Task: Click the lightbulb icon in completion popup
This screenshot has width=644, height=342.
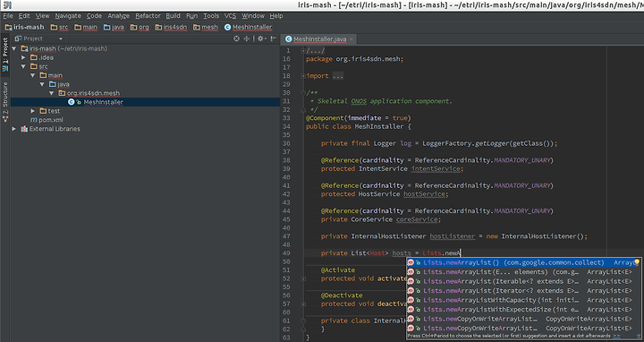Action: click(637, 261)
